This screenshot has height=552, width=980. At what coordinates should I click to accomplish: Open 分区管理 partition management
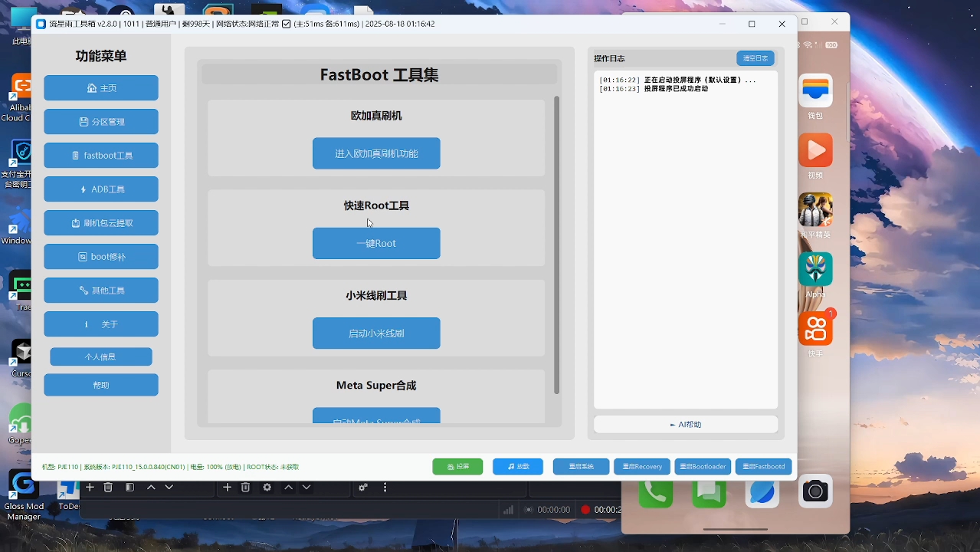(101, 122)
